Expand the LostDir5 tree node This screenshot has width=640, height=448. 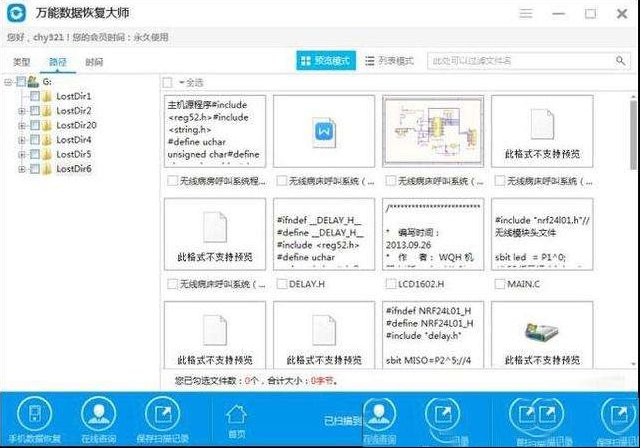pyautogui.click(x=22, y=155)
